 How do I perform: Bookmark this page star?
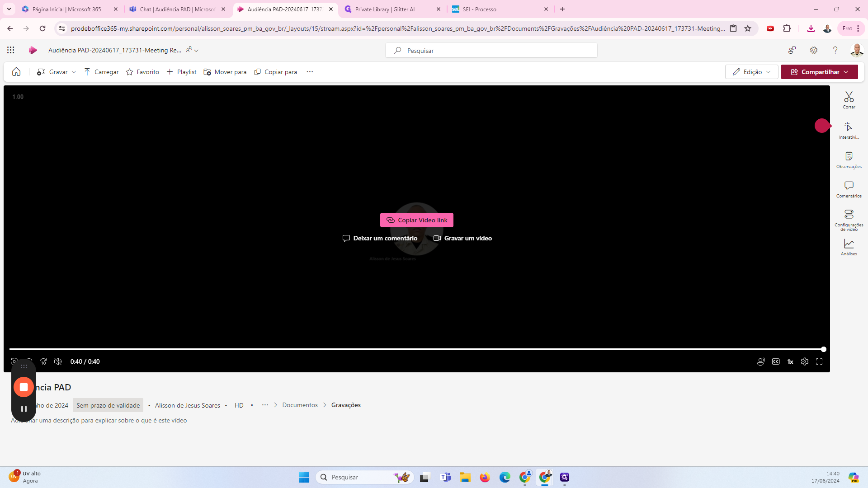point(748,28)
